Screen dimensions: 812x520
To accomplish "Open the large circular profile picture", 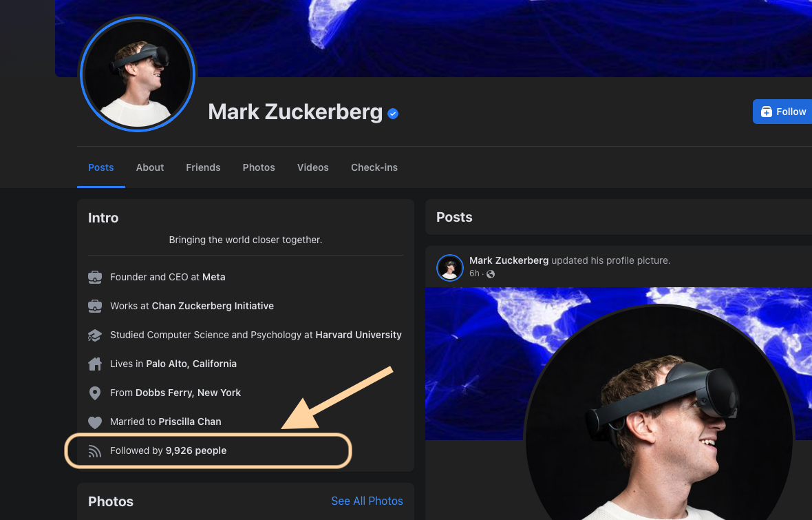I will [x=138, y=73].
